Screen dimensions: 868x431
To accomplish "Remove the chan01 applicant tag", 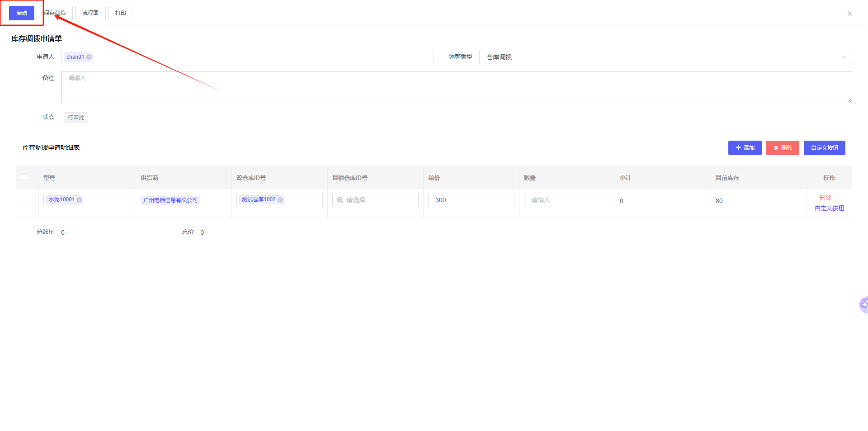I will pos(89,57).
